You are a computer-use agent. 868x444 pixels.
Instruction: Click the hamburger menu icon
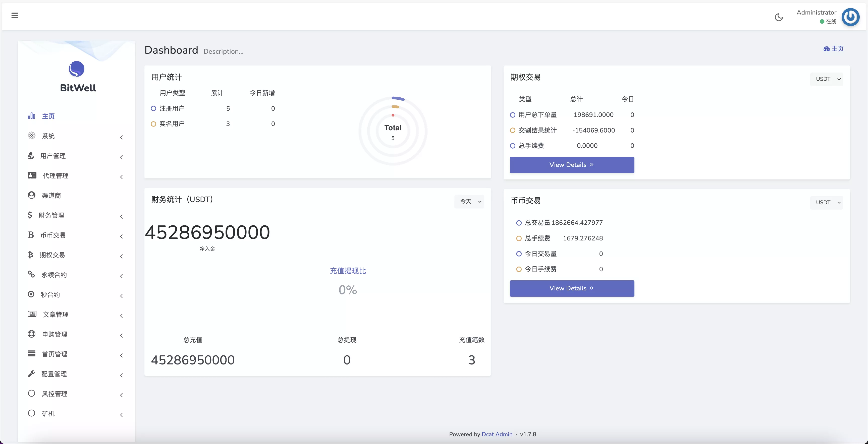pyautogui.click(x=15, y=16)
